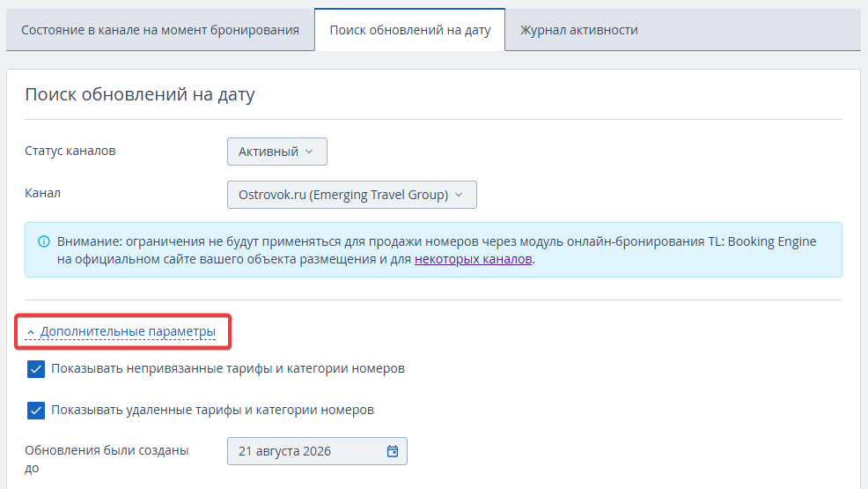Viewport: 868px width, 489px height.
Task: Open the Статус каналов dropdown showing Активный
Action: pyautogui.click(x=276, y=152)
